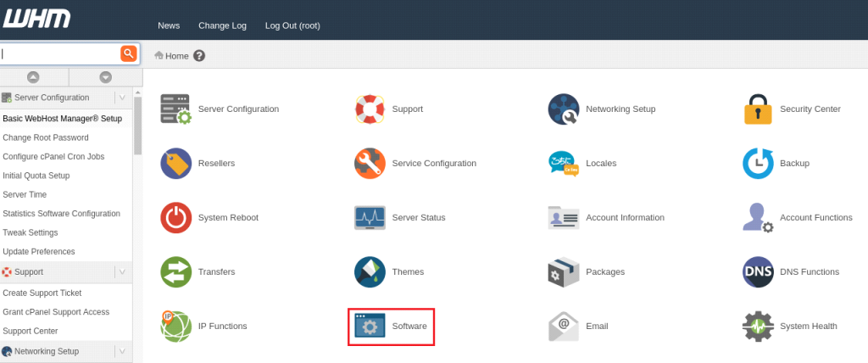Screen dimensions: 868x363
Task: Click the DNS Functions label text
Action: point(810,272)
